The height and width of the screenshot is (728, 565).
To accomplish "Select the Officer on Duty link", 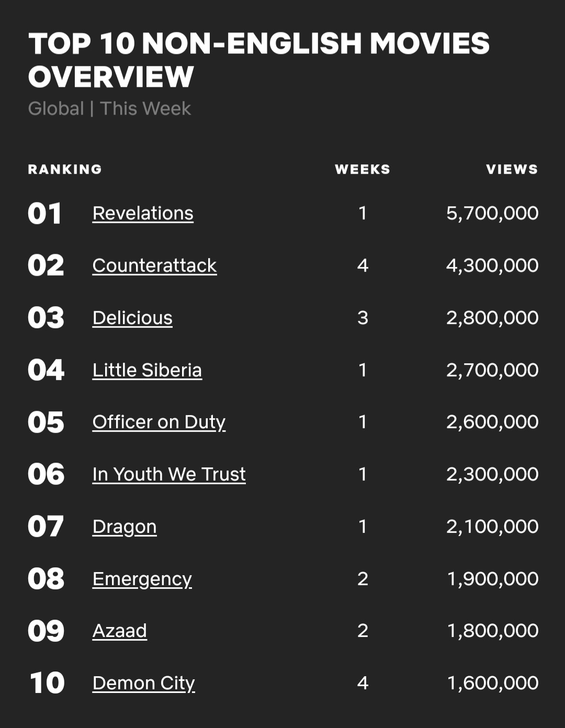I will tap(159, 422).
